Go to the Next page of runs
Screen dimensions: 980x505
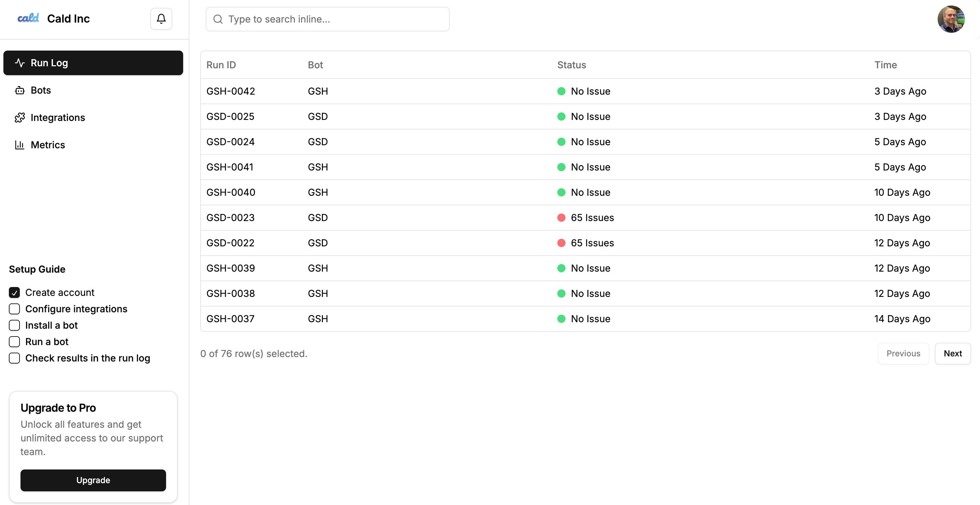pyautogui.click(x=952, y=353)
